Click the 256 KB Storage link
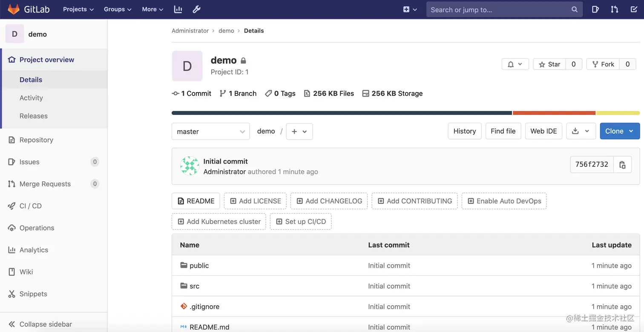This screenshot has height=332, width=644. pyautogui.click(x=392, y=94)
